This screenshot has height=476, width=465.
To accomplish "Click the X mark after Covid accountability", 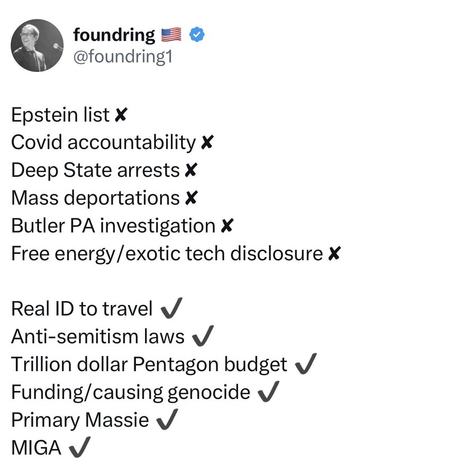I will click(207, 142).
